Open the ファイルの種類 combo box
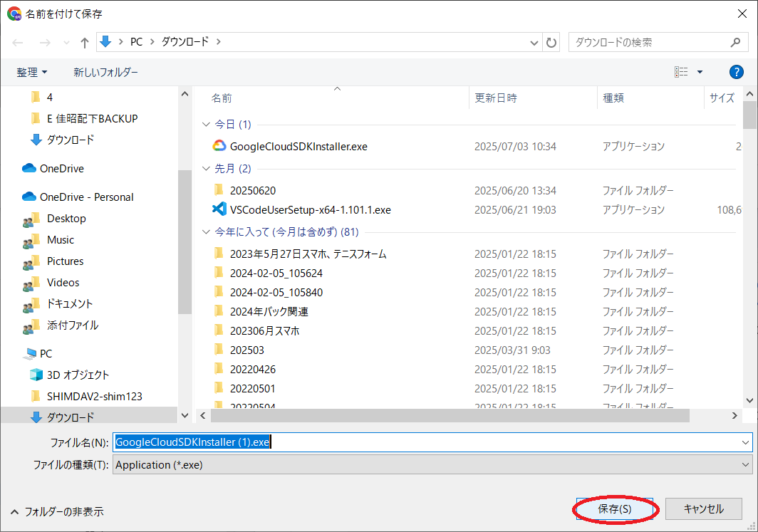This screenshot has height=532, width=758. pyautogui.click(x=432, y=464)
